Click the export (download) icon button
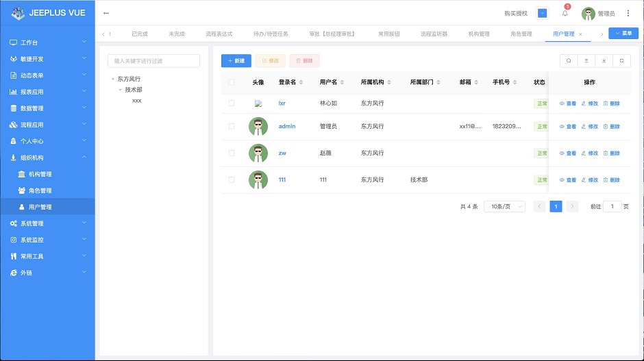 click(x=604, y=61)
